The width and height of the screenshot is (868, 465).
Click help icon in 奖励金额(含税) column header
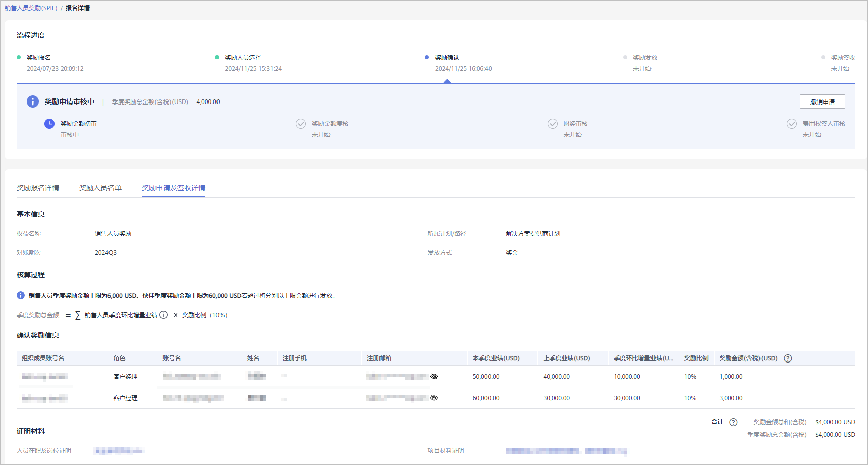788,358
